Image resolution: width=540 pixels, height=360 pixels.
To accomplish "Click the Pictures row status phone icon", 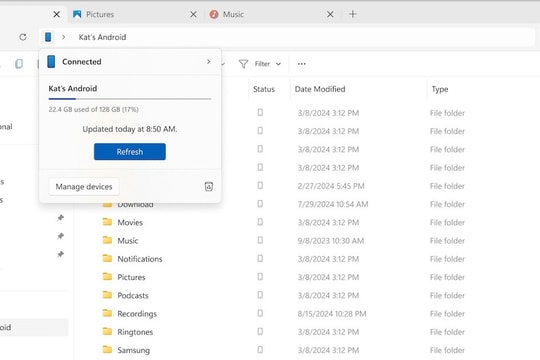I will click(x=260, y=277).
